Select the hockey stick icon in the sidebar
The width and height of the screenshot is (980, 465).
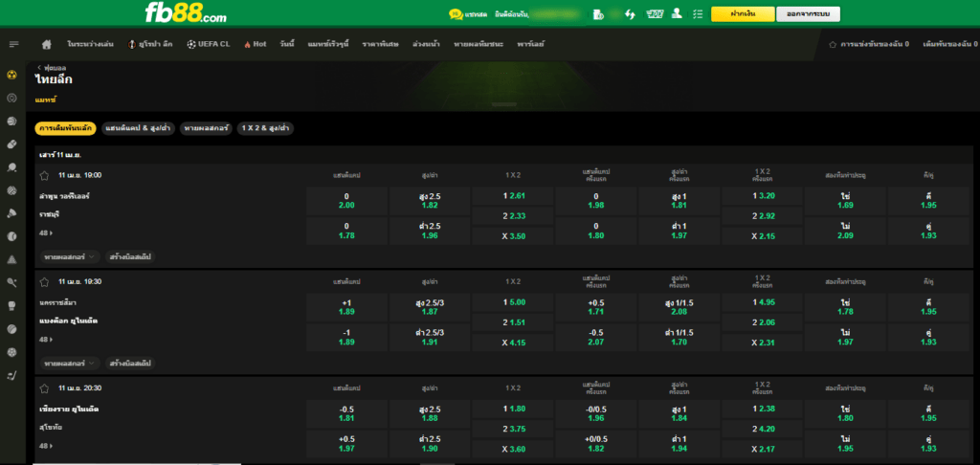pos(11,375)
